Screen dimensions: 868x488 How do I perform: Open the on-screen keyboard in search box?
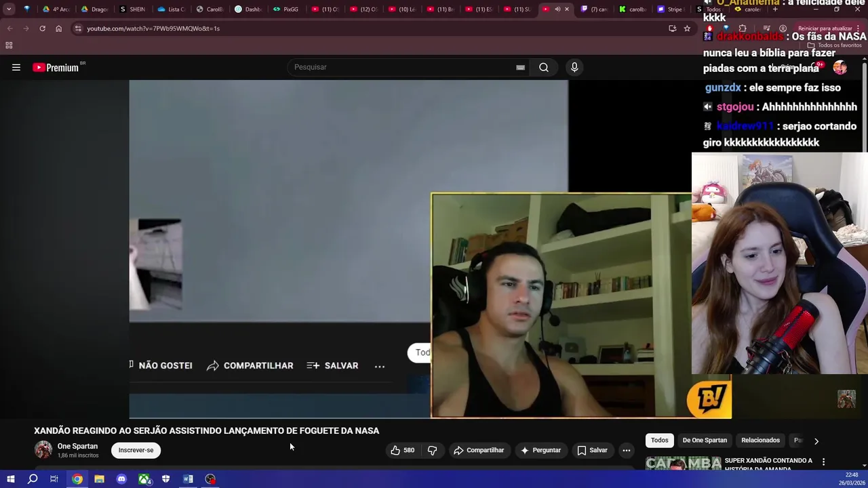[x=520, y=67]
